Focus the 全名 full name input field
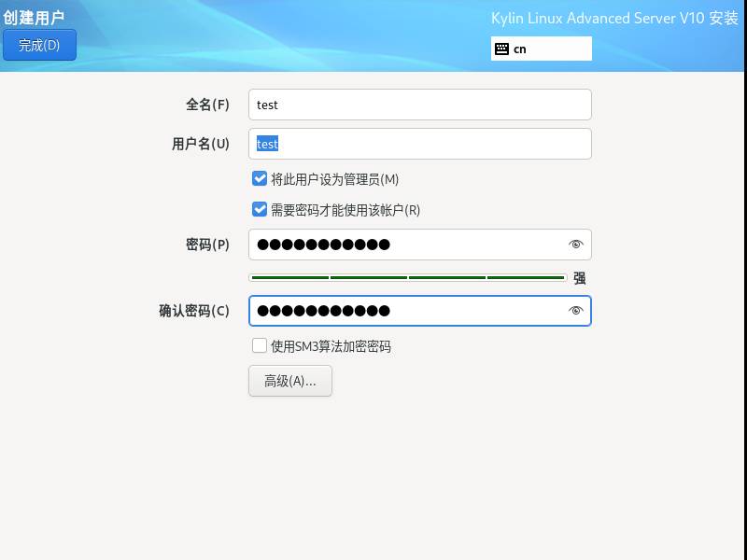 point(419,105)
